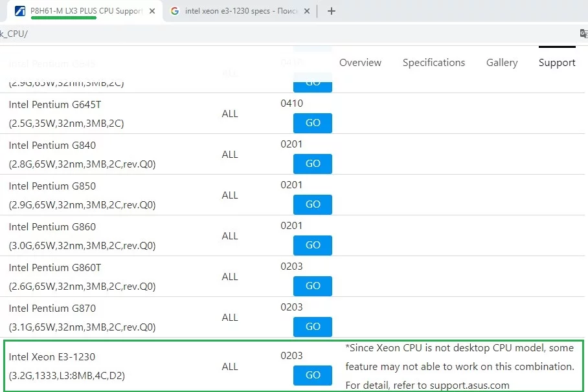Click BIOS version 0203 in G870 row
Viewport: 588px width, 392px height.
point(291,307)
